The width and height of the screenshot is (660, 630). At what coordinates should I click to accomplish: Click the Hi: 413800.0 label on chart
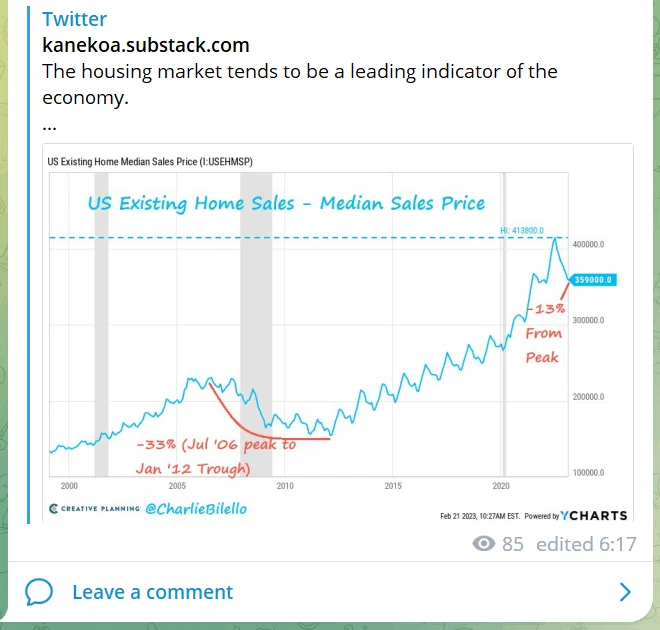click(x=522, y=230)
